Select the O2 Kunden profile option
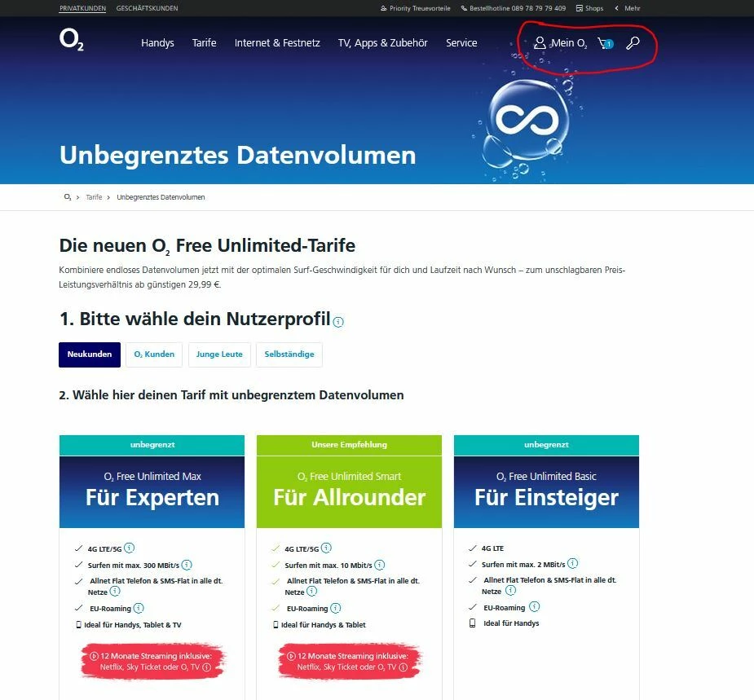The width and height of the screenshot is (754, 700). pyautogui.click(x=154, y=354)
